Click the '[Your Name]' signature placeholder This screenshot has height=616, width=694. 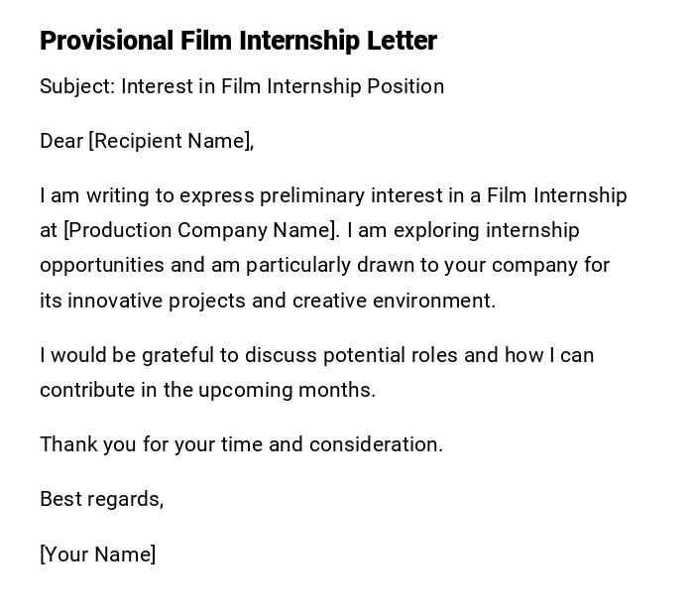point(97,554)
